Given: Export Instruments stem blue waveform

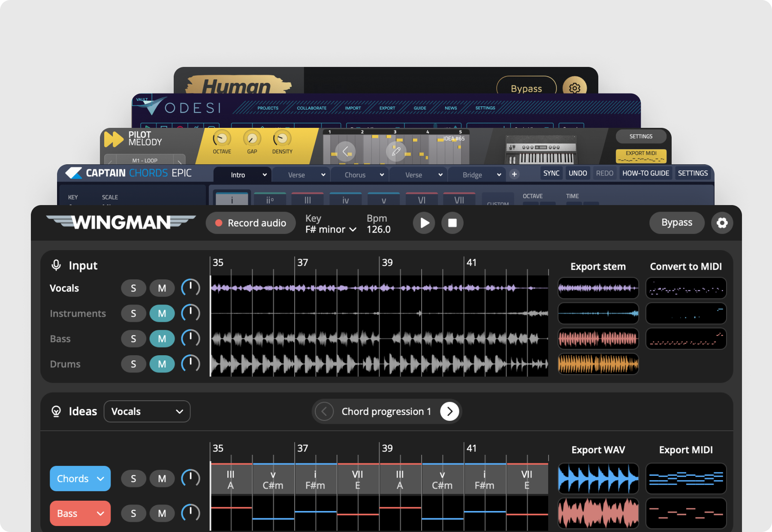Looking at the screenshot, I should pos(598,313).
